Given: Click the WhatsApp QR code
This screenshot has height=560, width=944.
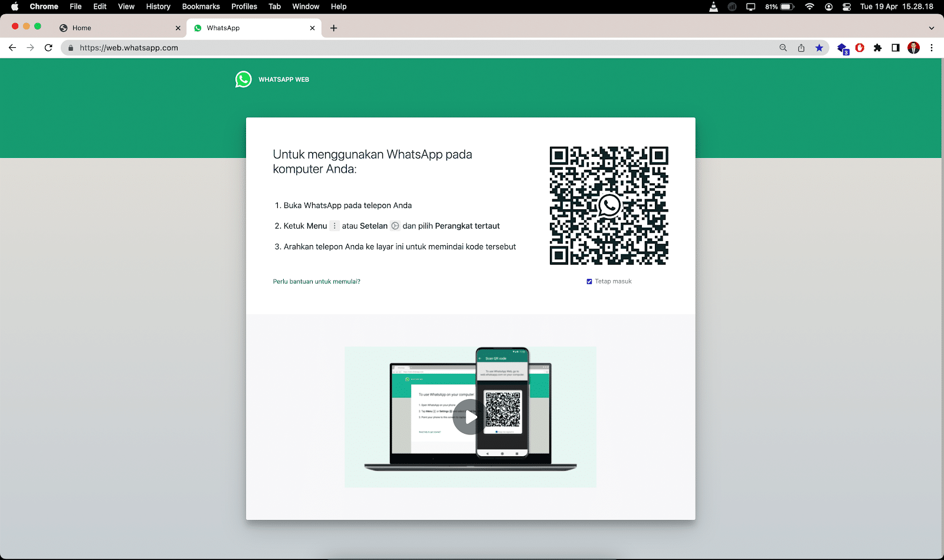Looking at the screenshot, I should pyautogui.click(x=609, y=206).
